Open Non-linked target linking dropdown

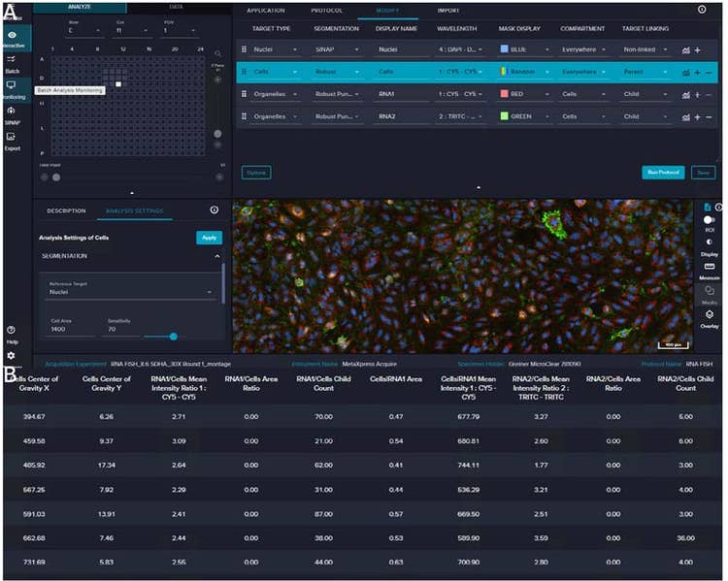click(645, 49)
